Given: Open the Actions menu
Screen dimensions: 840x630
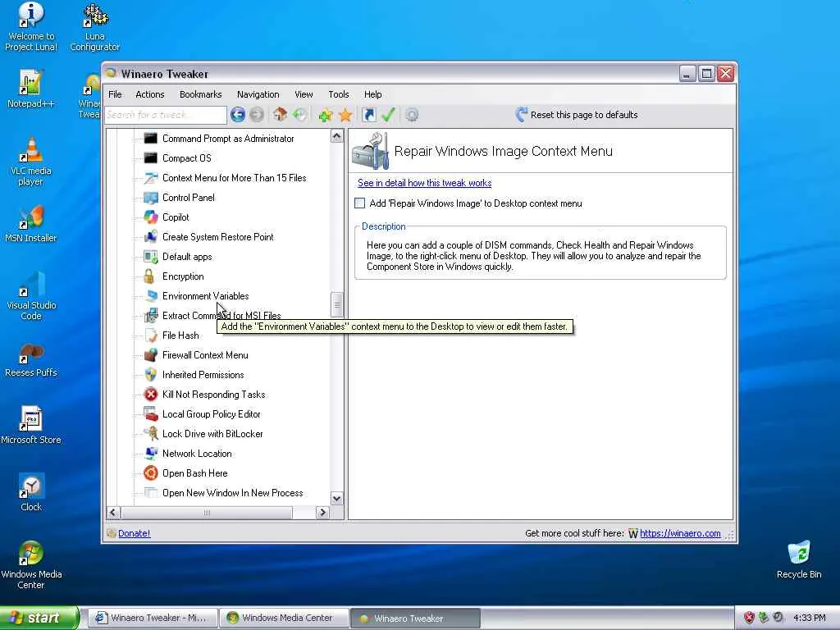Looking at the screenshot, I should click(x=149, y=94).
